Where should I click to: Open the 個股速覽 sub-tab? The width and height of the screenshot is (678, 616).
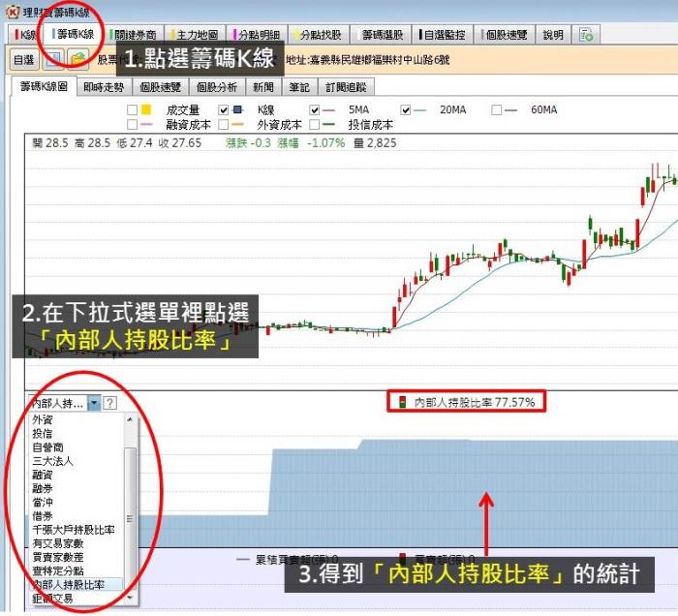pyautogui.click(x=160, y=87)
